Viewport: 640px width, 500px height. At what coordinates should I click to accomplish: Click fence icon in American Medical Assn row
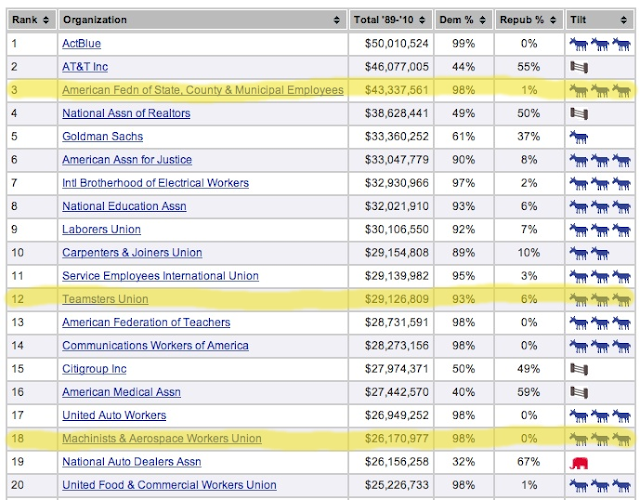[x=579, y=392]
